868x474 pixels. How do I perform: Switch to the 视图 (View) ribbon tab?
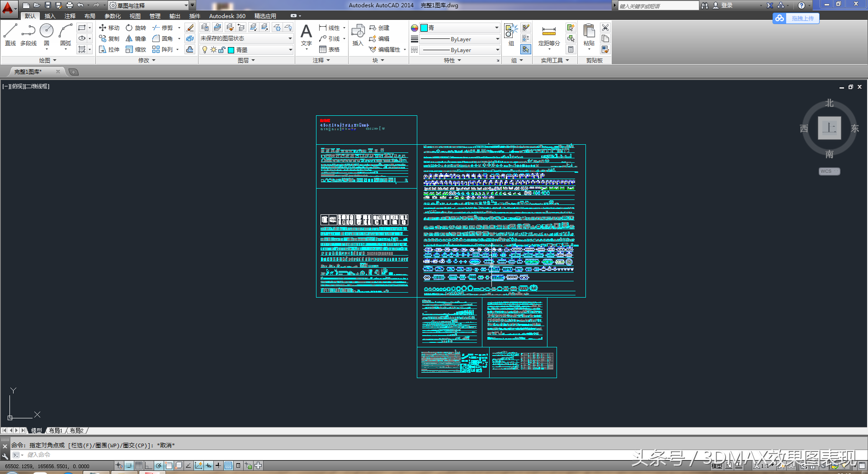pos(135,16)
